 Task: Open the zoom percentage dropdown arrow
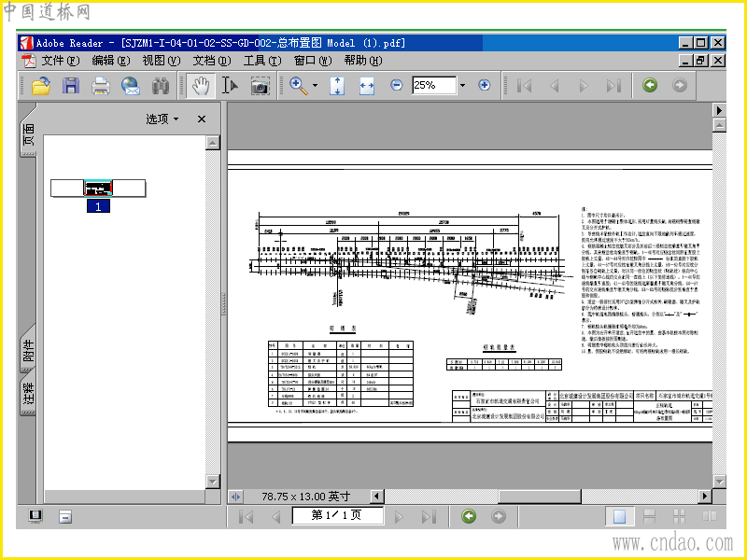pos(462,85)
